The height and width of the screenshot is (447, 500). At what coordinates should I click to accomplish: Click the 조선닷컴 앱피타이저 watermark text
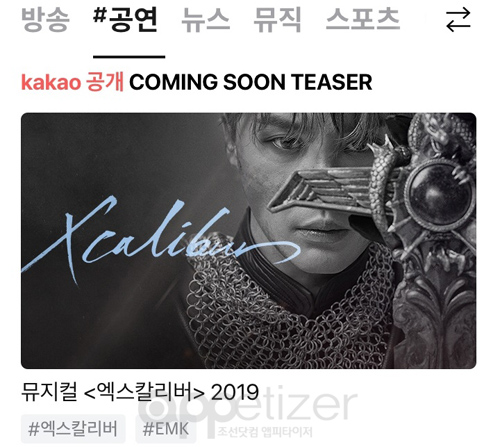coord(265,432)
